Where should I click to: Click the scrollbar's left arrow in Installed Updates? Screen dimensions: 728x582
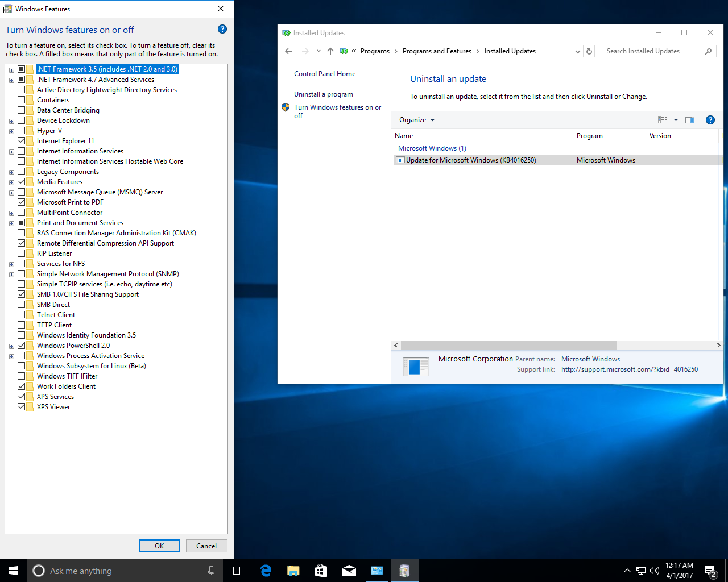pos(396,346)
